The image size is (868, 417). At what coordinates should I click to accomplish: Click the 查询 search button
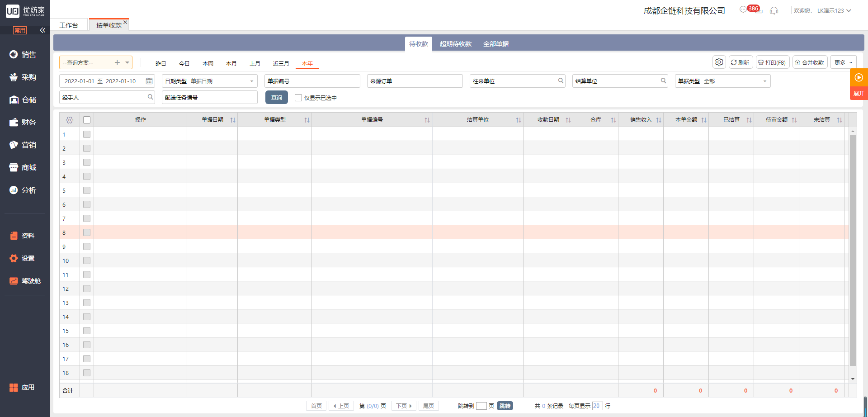[276, 98]
